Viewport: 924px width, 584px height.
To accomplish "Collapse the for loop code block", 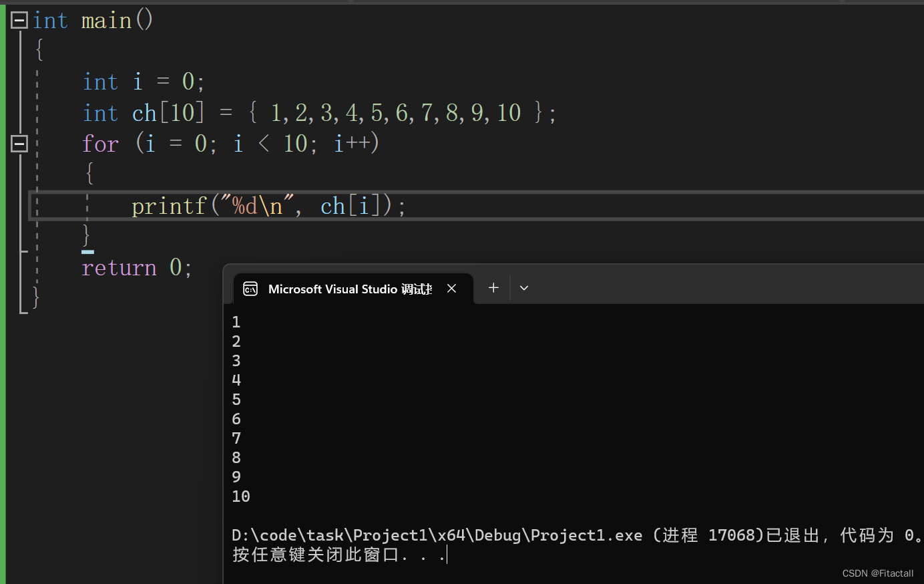I will click(x=19, y=144).
